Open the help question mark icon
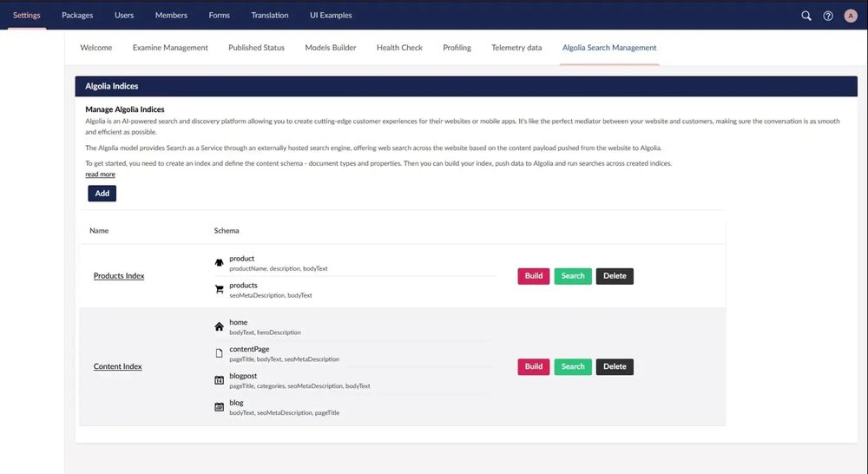868x474 pixels. click(x=828, y=16)
